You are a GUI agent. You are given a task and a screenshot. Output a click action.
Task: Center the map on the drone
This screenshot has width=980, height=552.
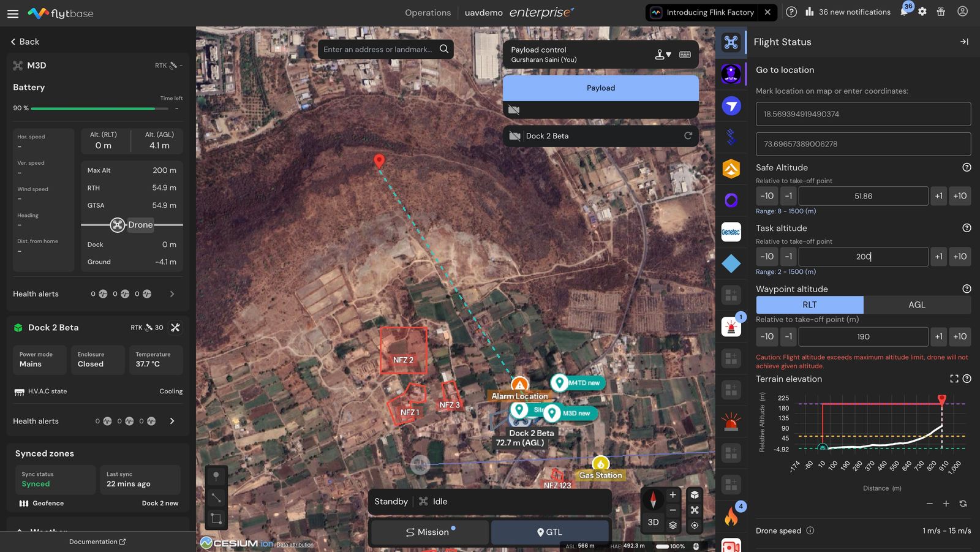(695, 510)
